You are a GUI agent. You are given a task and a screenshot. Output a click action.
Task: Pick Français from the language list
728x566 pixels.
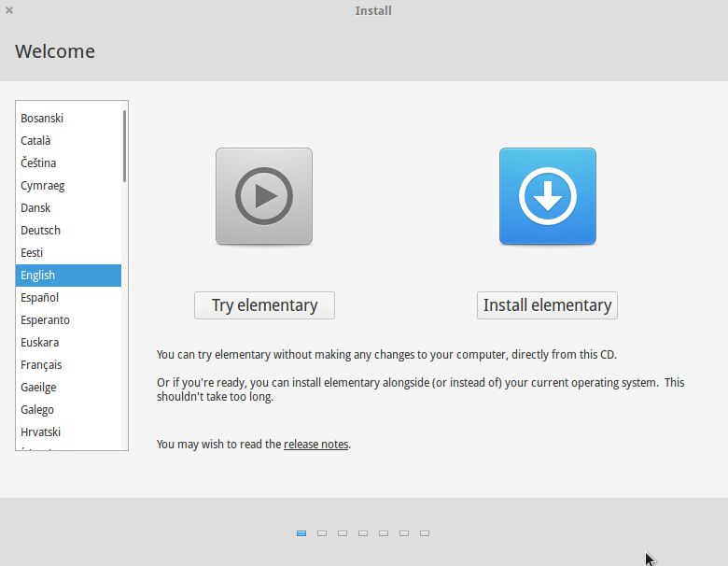click(68, 365)
